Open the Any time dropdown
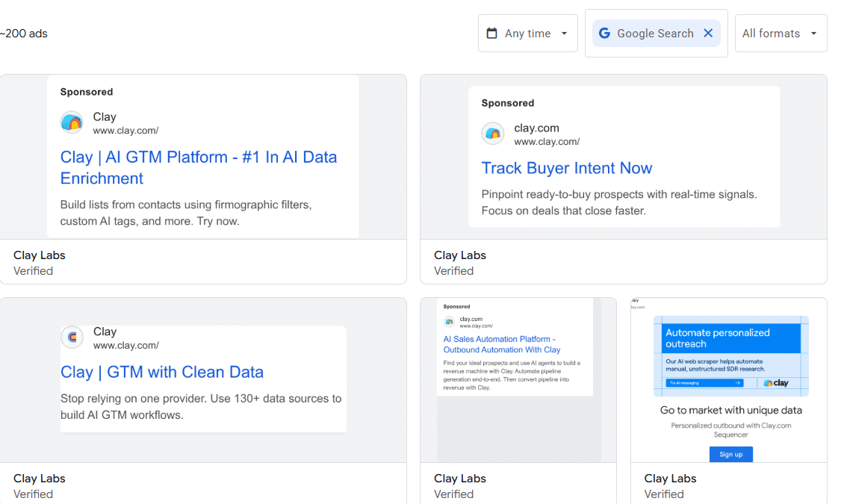 tap(527, 34)
